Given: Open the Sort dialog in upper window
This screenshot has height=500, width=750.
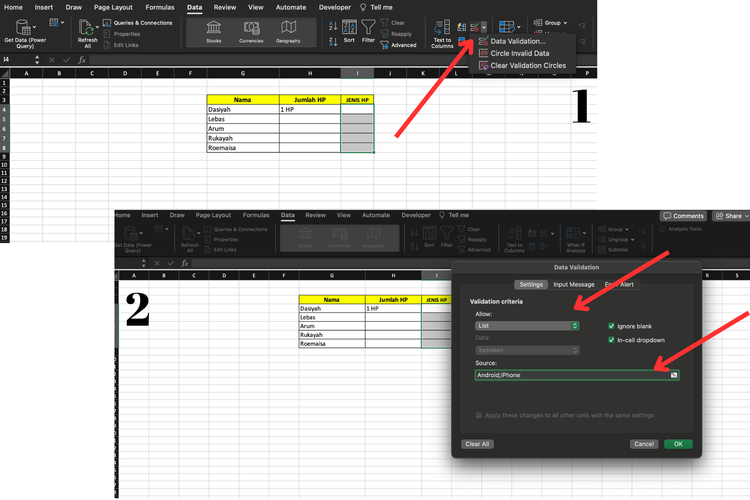Looking at the screenshot, I should (349, 32).
